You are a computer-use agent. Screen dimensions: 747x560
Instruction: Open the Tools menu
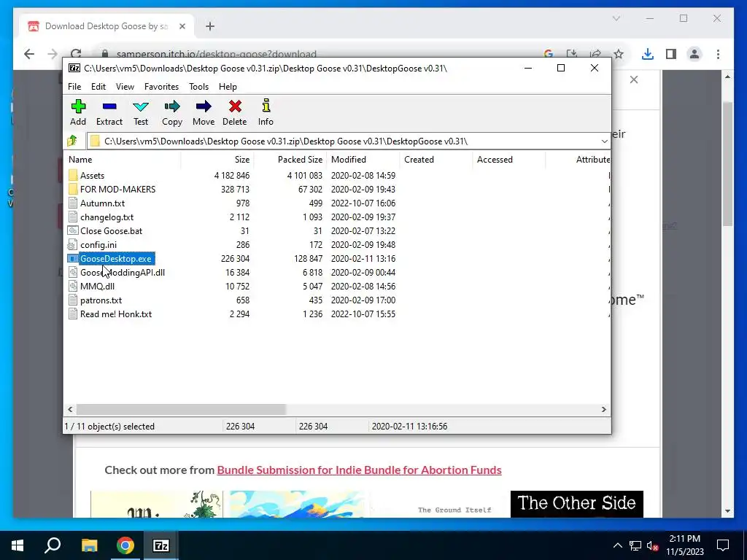click(198, 87)
